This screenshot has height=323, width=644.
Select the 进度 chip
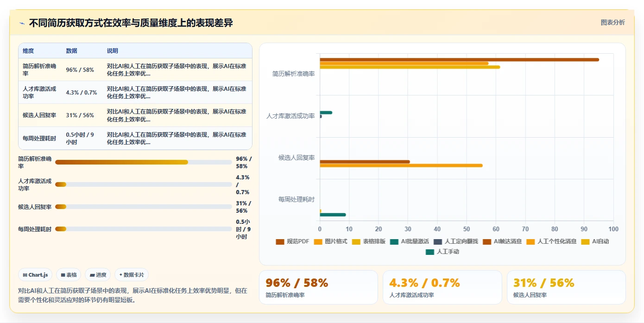point(98,275)
